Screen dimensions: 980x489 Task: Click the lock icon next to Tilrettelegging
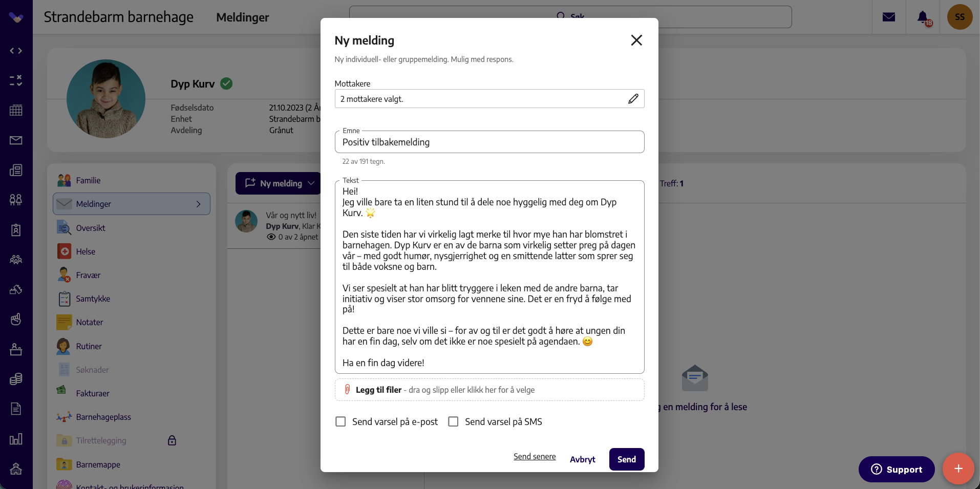pyautogui.click(x=172, y=440)
